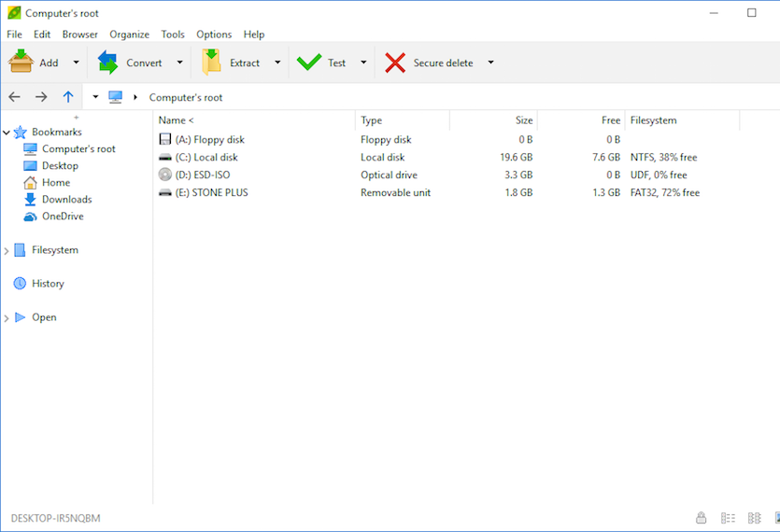The width and height of the screenshot is (780, 532).
Task: Click the Convert archive button
Action: tap(131, 63)
